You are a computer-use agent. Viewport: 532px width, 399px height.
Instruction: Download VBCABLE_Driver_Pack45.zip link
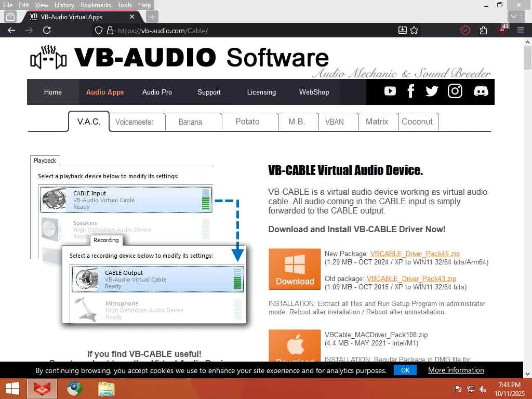click(415, 254)
